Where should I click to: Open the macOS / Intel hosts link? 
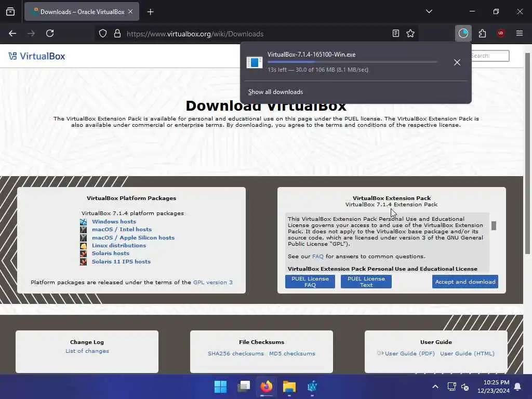[x=122, y=229]
